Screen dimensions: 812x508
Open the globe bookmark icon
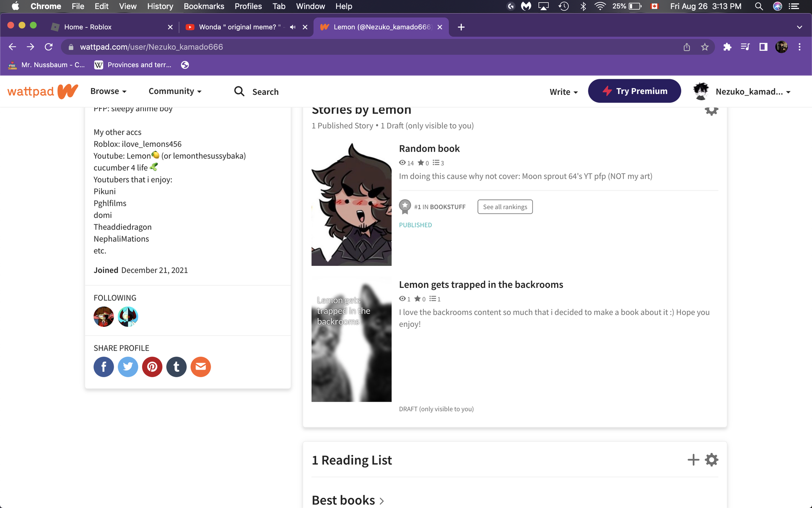point(185,65)
